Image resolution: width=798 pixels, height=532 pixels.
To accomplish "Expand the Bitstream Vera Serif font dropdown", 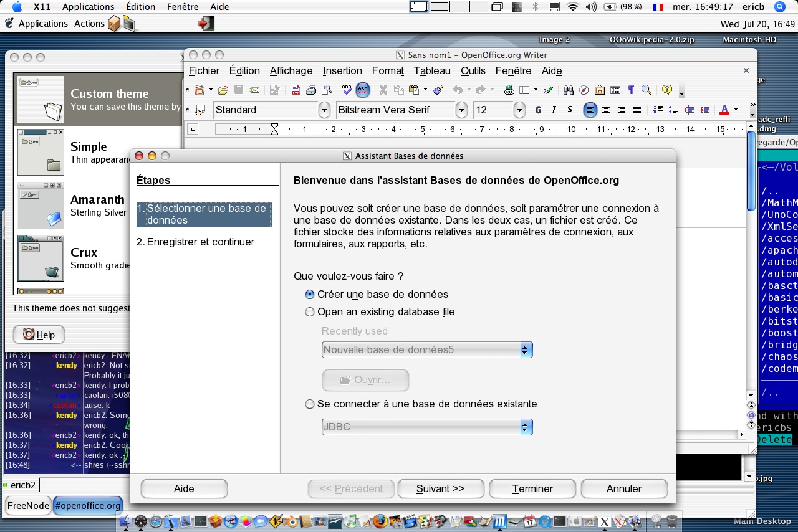I will [461, 110].
